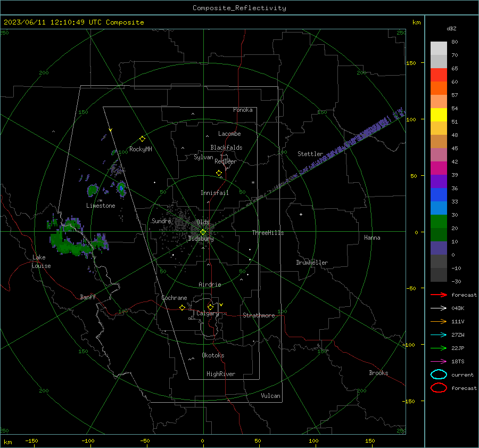
Task: Click the dBZ legend heading
Action: [451, 29]
